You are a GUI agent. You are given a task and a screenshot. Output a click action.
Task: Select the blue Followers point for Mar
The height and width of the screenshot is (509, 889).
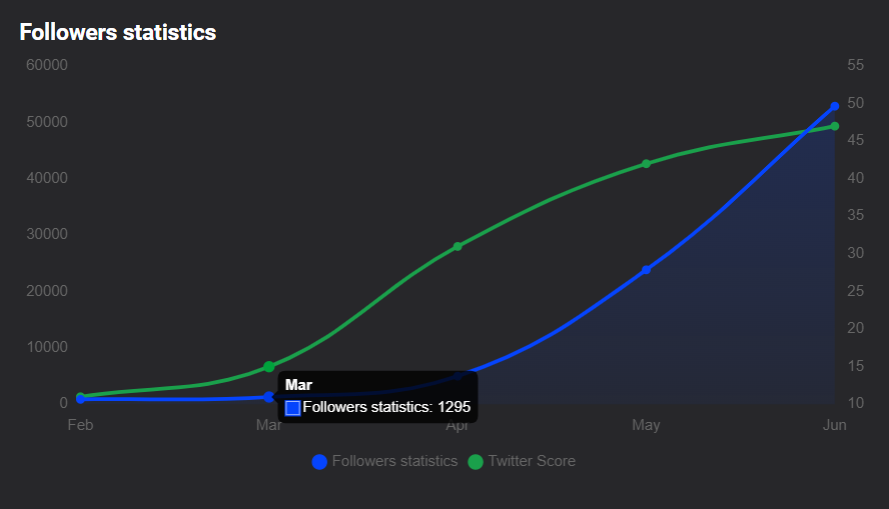[269, 397]
